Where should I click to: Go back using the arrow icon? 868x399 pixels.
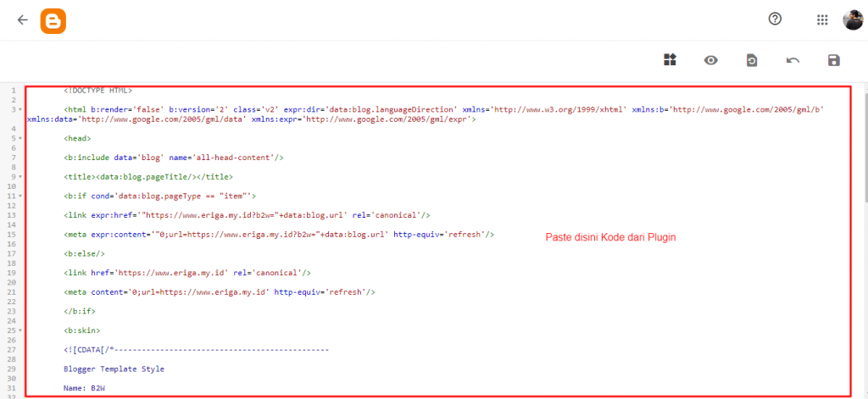pyautogui.click(x=22, y=20)
